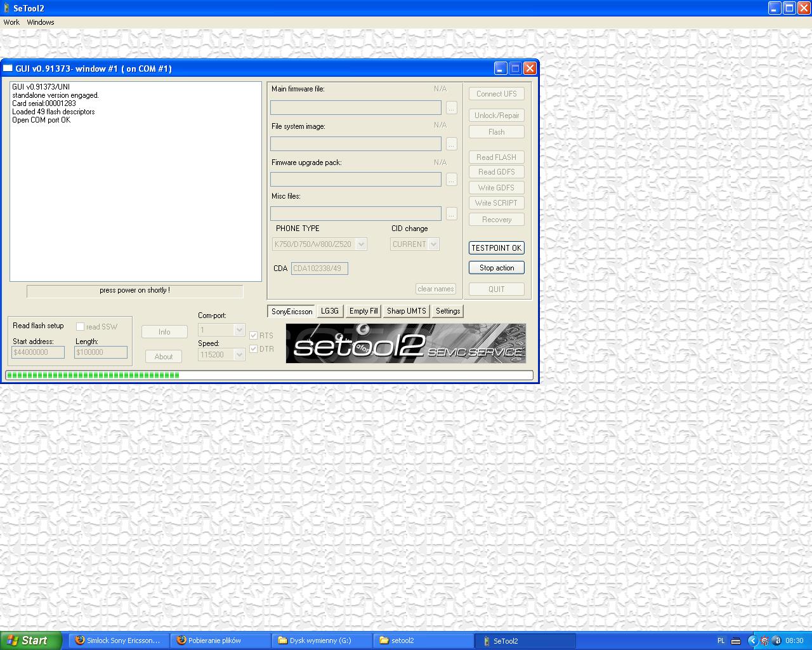Click the Write GDFS button
The image size is (812, 650).
(497, 188)
